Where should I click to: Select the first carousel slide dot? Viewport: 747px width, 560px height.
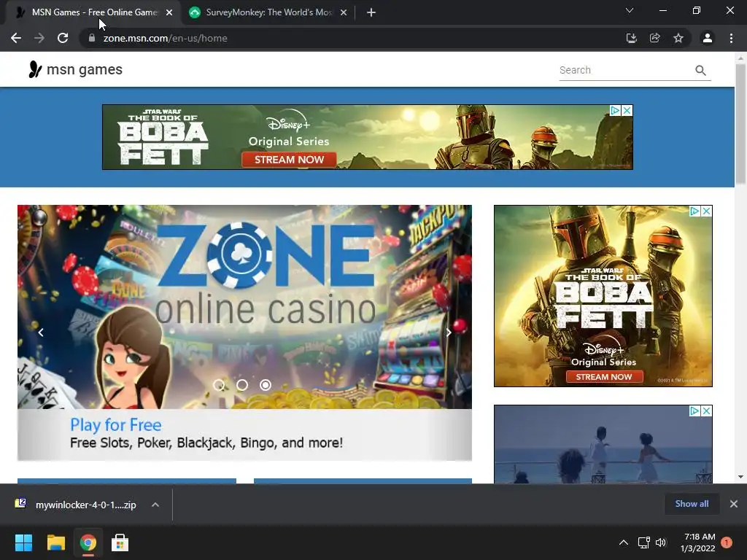[x=219, y=385]
